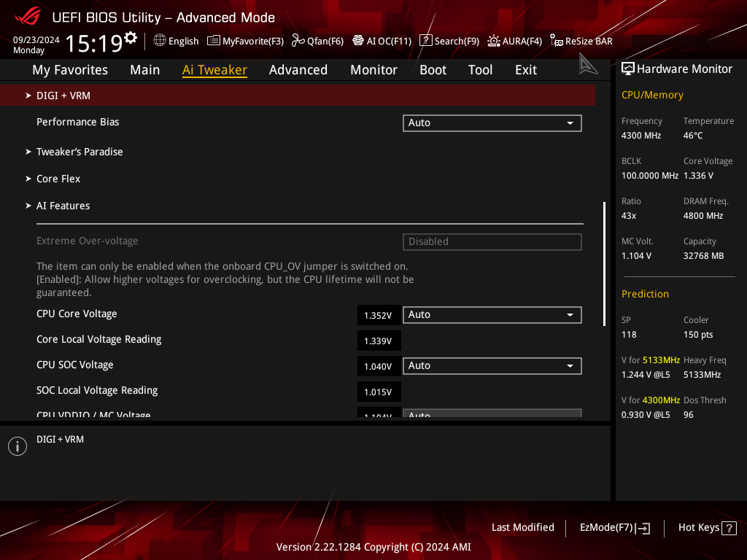
Task: Click the 15:19 clock display
Action: 94,43
